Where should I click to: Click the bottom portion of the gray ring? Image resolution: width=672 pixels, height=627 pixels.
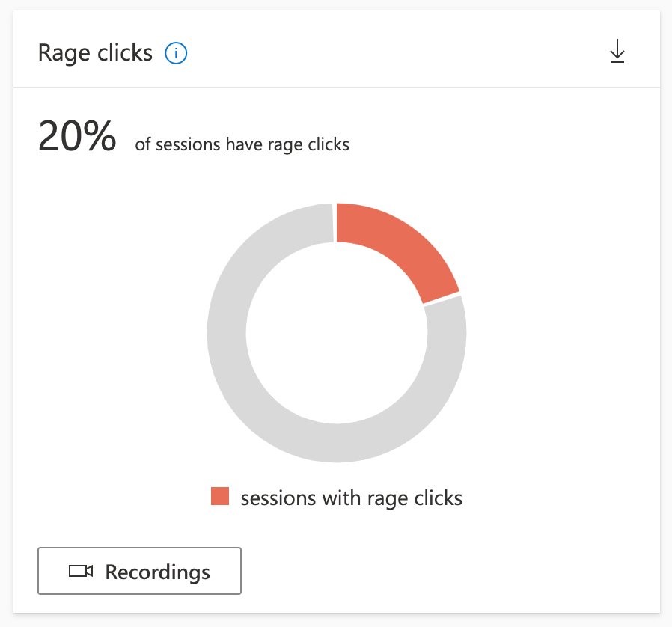[x=337, y=443]
